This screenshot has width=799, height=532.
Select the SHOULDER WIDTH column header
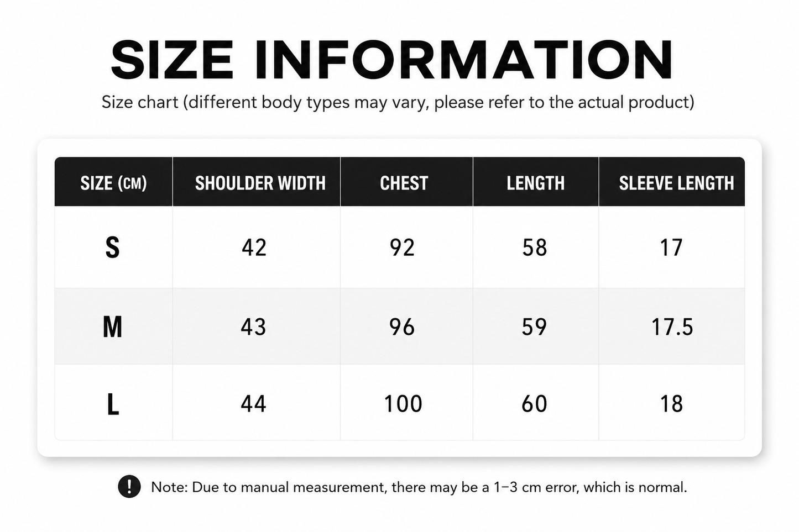pos(260,183)
